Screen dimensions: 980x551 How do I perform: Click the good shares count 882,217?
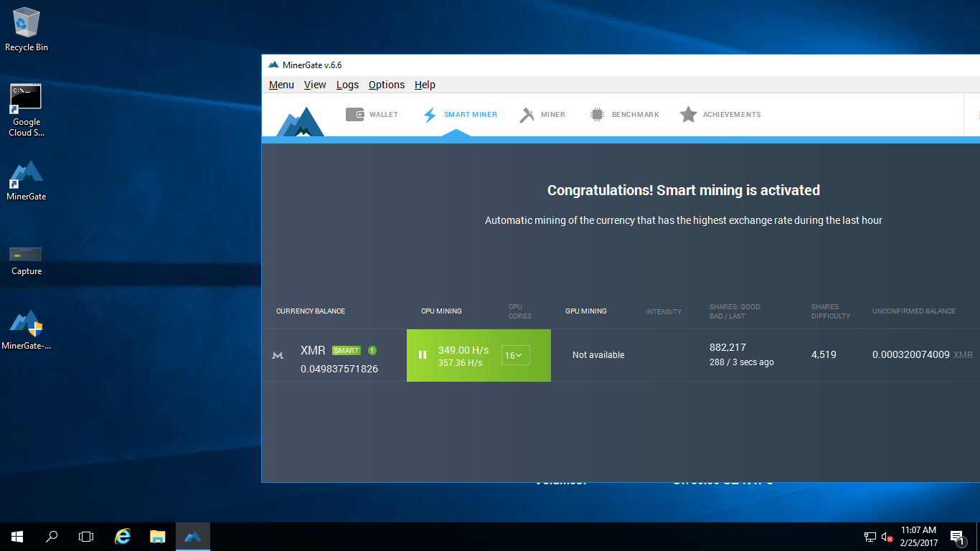click(728, 348)
